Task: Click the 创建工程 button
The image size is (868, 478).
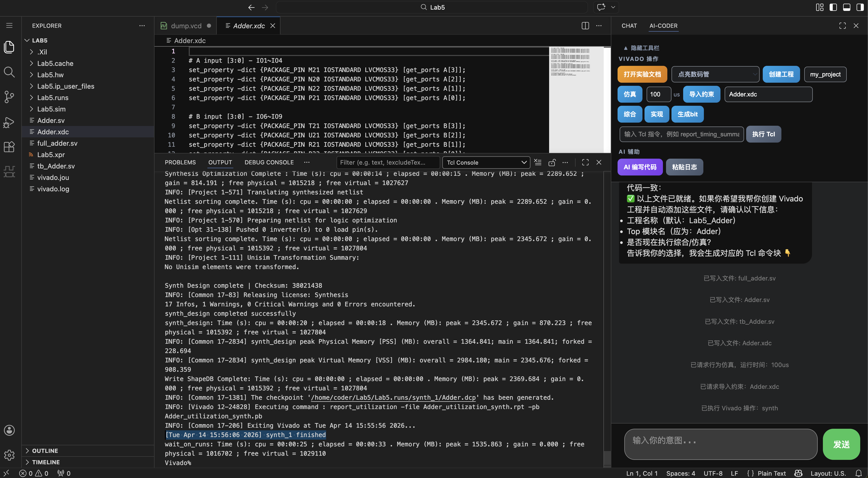Action: 781,74
